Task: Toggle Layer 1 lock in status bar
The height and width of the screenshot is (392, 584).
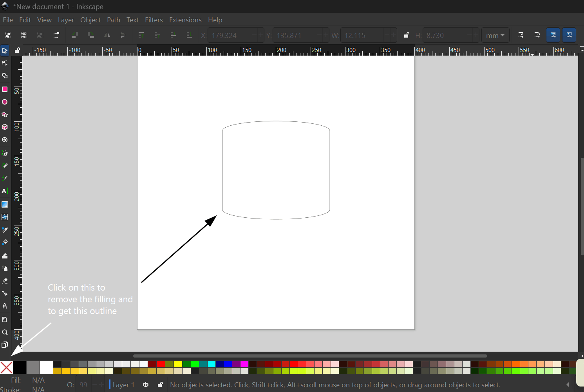Action: click(x=160, y=385)
